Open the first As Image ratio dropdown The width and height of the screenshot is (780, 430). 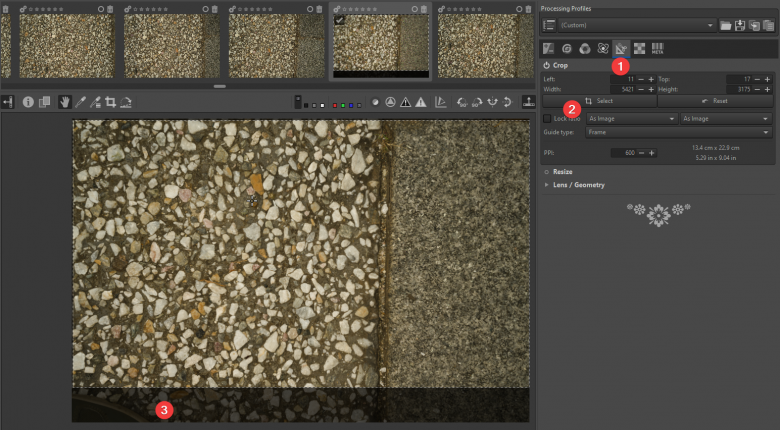[x=632, y=119]
